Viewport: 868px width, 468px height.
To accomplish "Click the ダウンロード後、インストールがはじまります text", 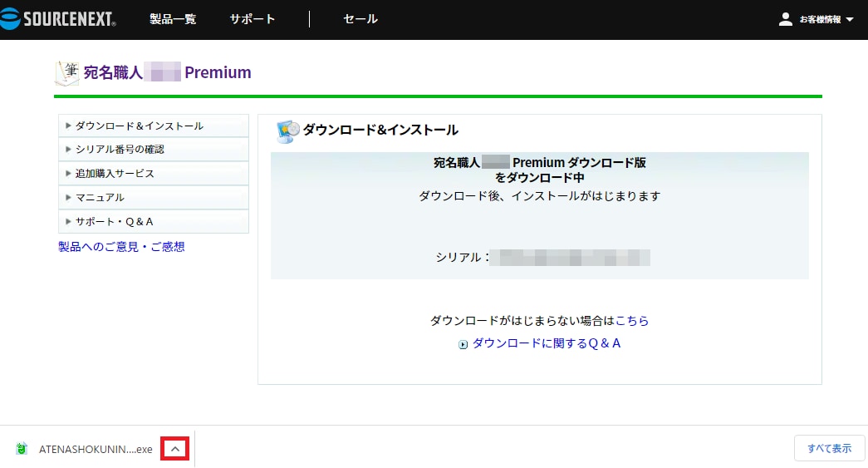I will (x=540, y=196).
